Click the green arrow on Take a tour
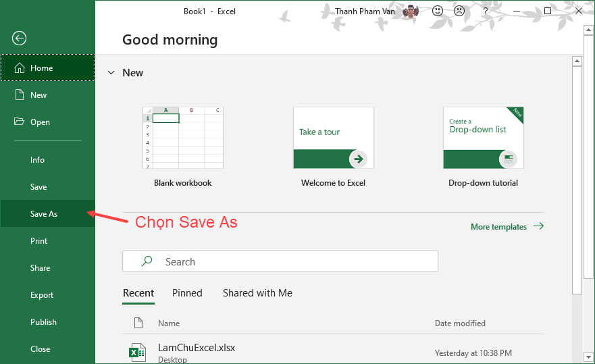The image size is (595, 364). click(x=359, y=159)
